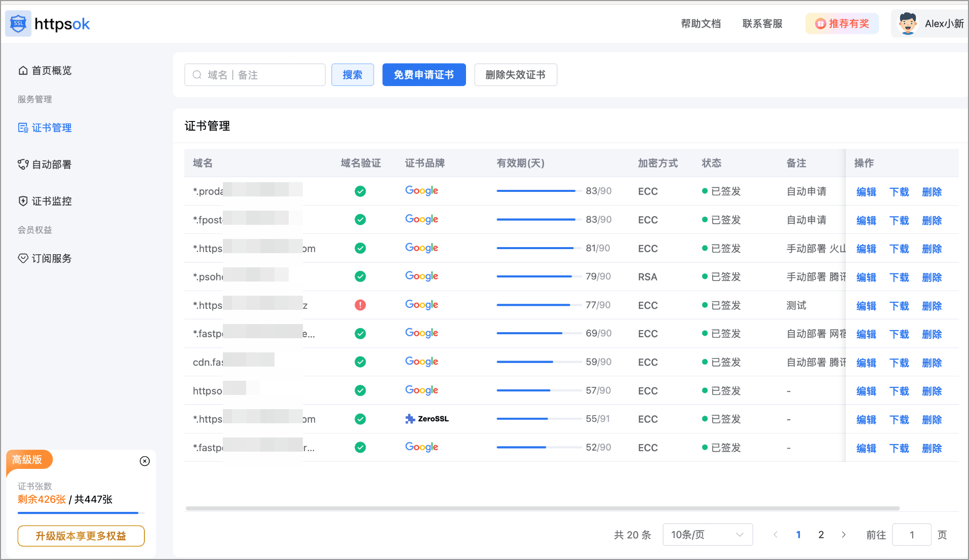Viewport: 969px width, 560px height.
Task: Click the 前往 page number input
Action: click(912, 535)
